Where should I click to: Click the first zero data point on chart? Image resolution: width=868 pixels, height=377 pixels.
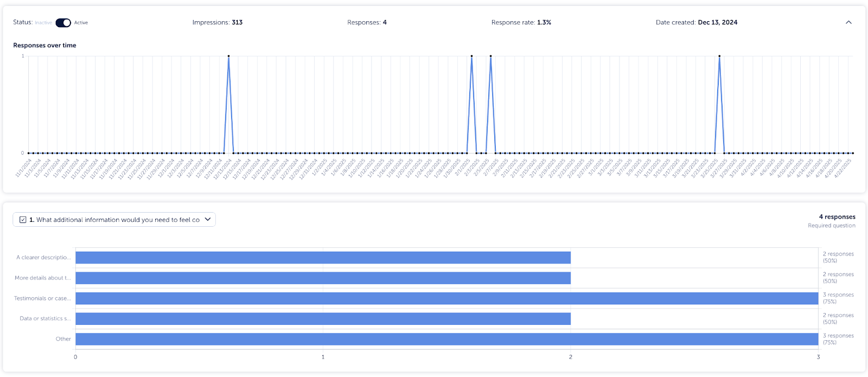point(29,153)
